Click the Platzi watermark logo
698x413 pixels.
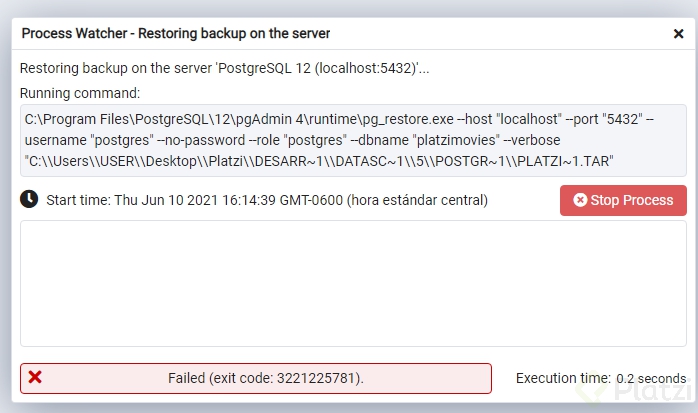654,394
